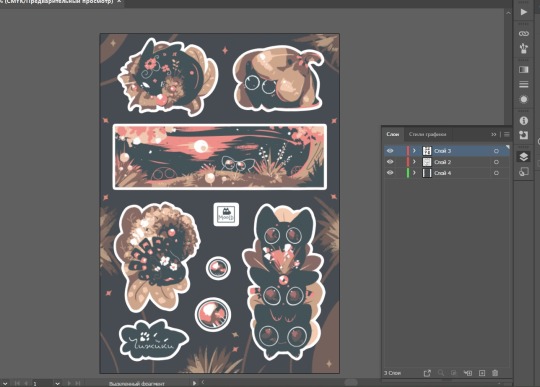Click the Слой 4 layer thumbnail
Image resolution: width=540 pixels, height=387 pixels.
tap(427, 173)
